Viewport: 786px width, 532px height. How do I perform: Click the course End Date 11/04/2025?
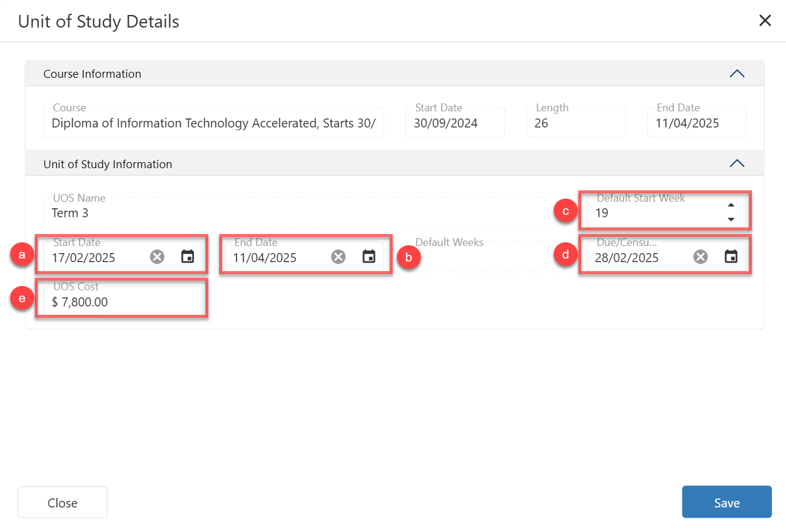click(697, 122)
